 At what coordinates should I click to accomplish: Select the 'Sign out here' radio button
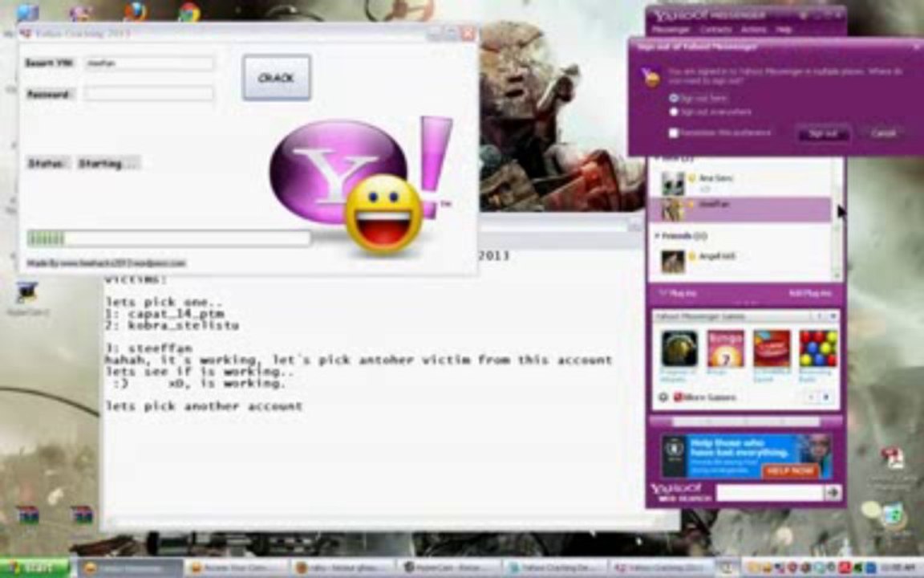point(674,99)
